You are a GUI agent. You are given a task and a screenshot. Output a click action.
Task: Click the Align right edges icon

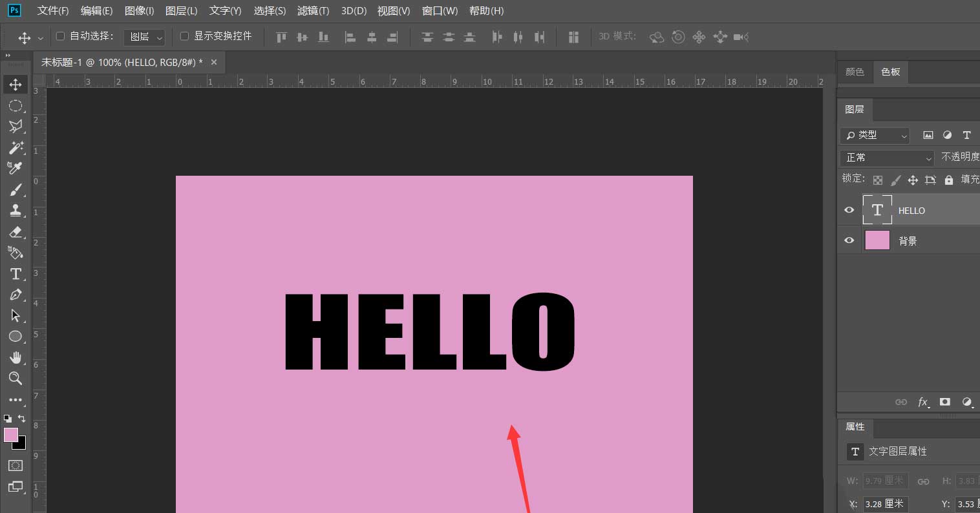(x=392, y=37)
